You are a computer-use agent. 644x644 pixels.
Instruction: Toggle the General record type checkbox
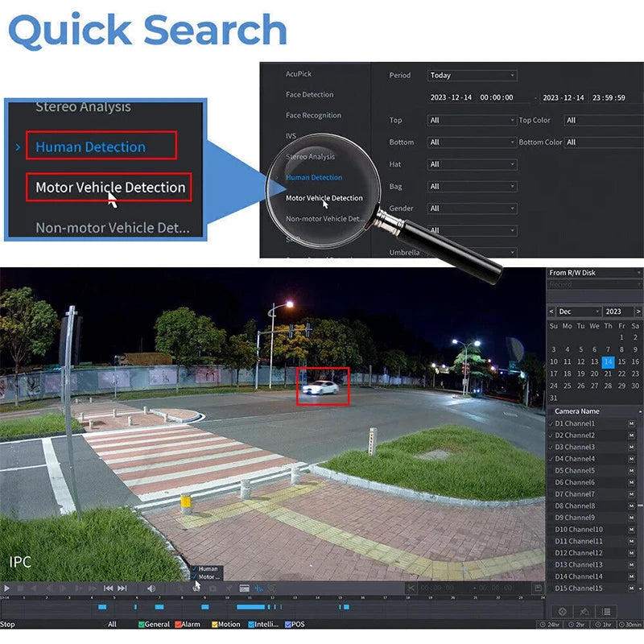pos(142,625)
